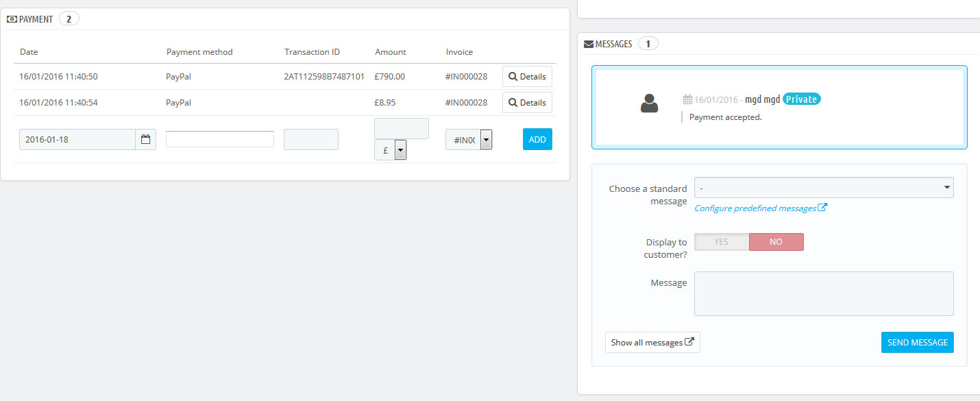Focus the payment date field 2016-01-18

pyautogui.click(x=77, y=139)
